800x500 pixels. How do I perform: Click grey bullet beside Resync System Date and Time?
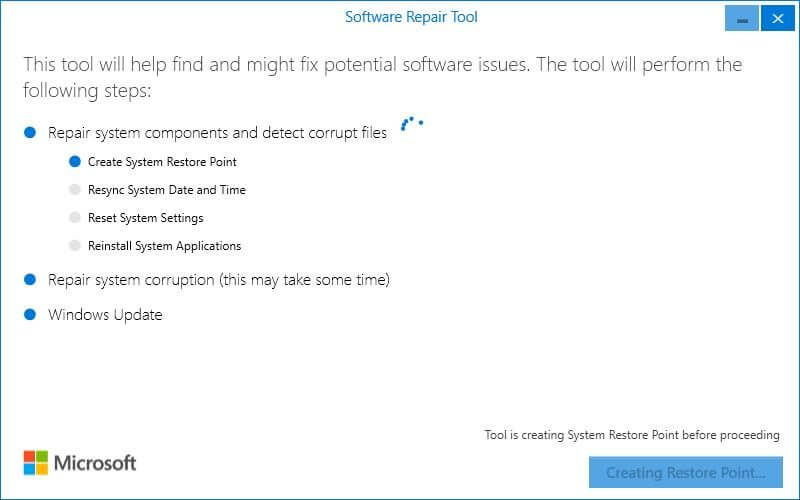tap(75, 190)
